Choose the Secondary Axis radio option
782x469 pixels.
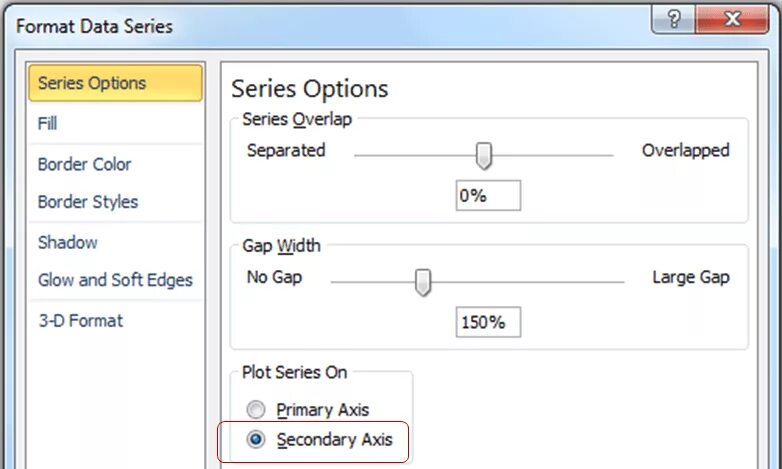coord(257,440)
